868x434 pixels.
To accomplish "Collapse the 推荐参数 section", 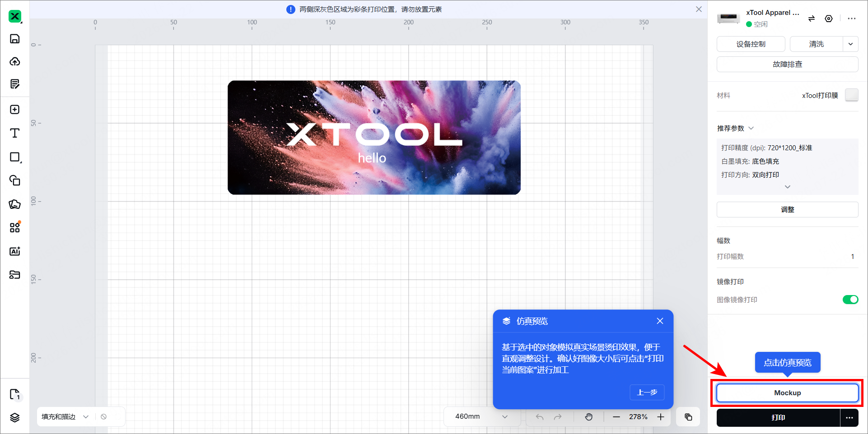I will click(751, 128).
